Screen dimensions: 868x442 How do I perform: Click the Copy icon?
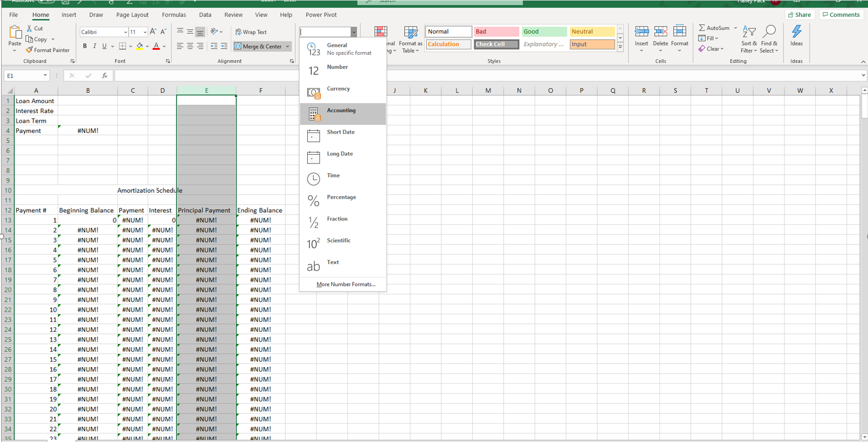[x=29, y=39]
